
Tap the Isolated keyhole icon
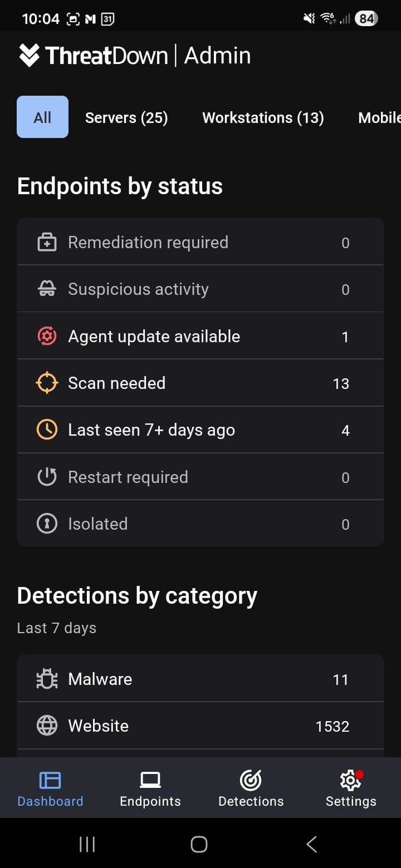tap(47, 524)
